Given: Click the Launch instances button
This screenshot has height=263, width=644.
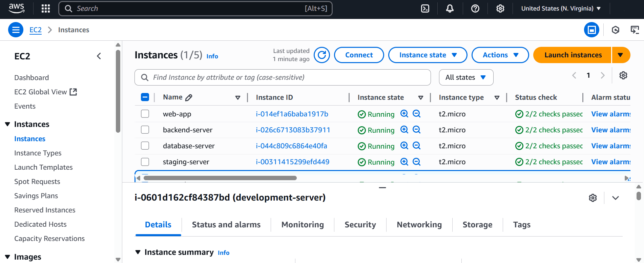Looking at the screenshot, I should pos(573,55).
